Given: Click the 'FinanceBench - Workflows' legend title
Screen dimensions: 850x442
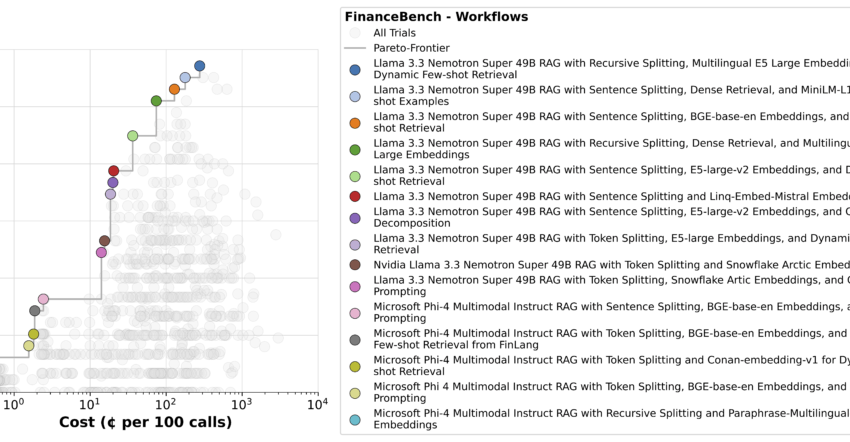Looking at the screenshot, I should click(436, 17).
